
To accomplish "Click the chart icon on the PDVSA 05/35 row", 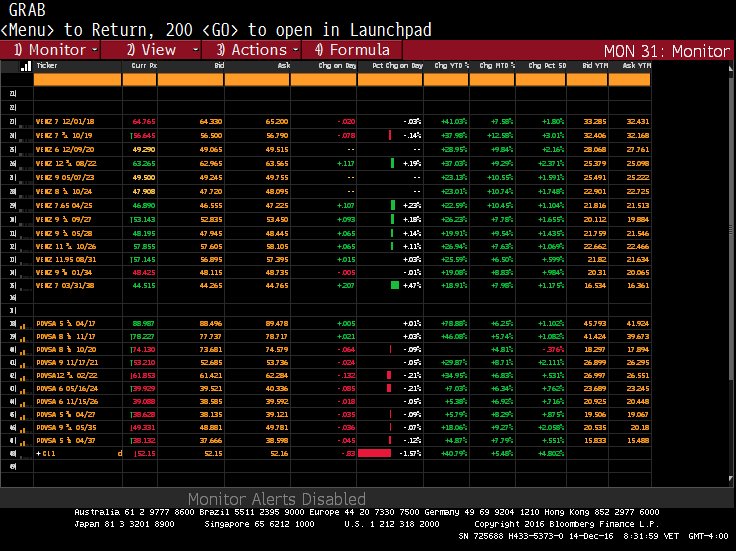I will [23, 428].
